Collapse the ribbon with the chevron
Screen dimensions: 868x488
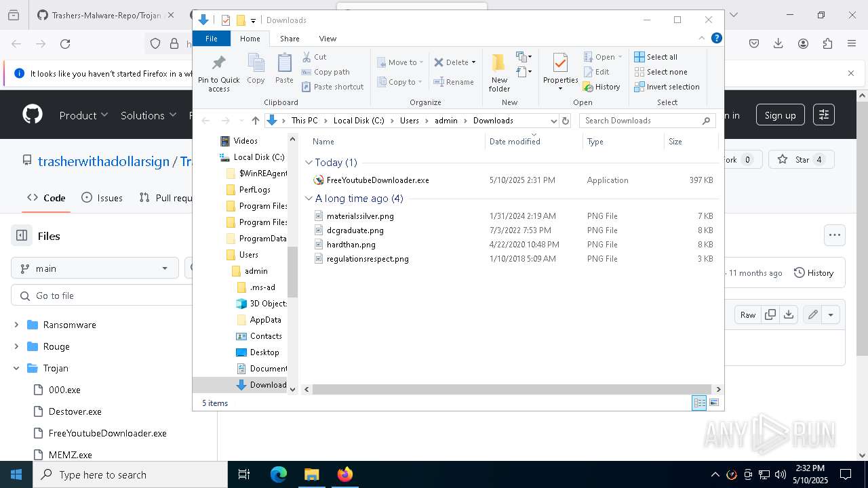[702, 39]
